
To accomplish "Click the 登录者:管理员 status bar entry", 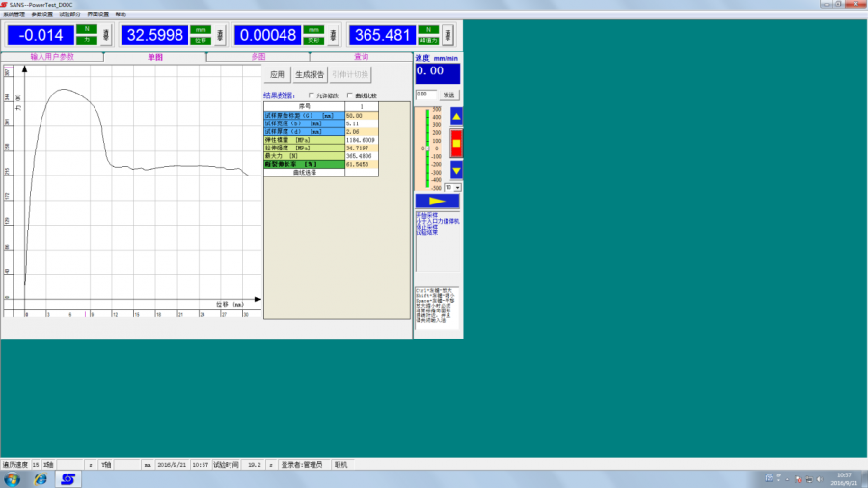I will pos(302,465).
